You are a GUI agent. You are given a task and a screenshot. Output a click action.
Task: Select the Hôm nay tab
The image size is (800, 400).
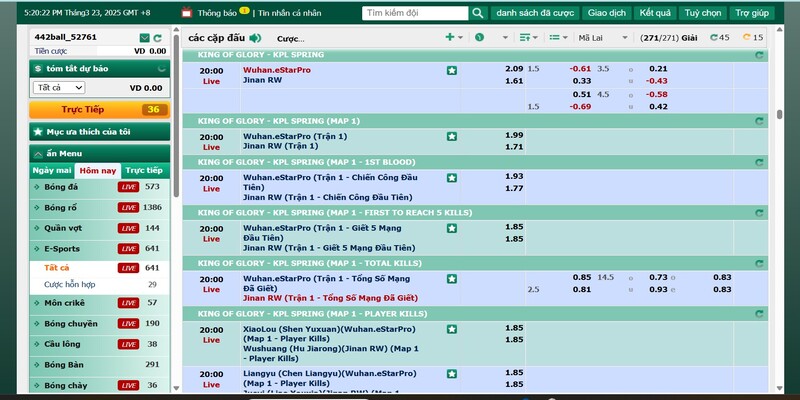point(98,171)
